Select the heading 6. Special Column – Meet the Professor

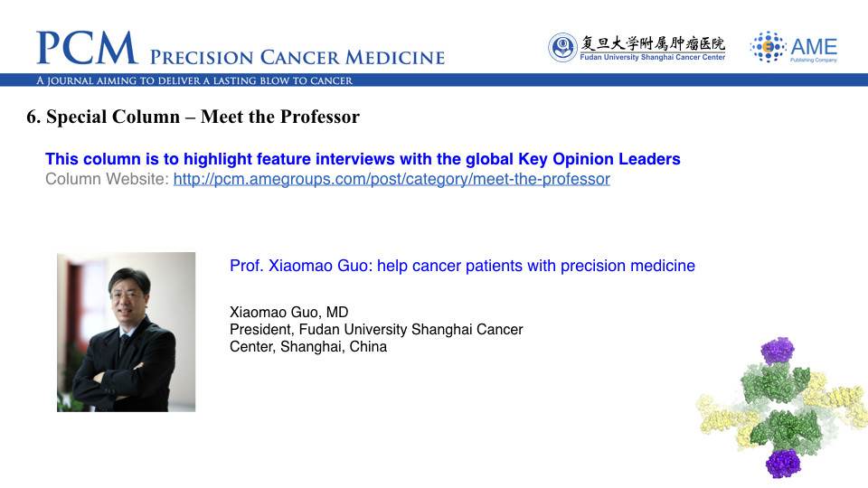pyautogui.click(x=193, y=117)
